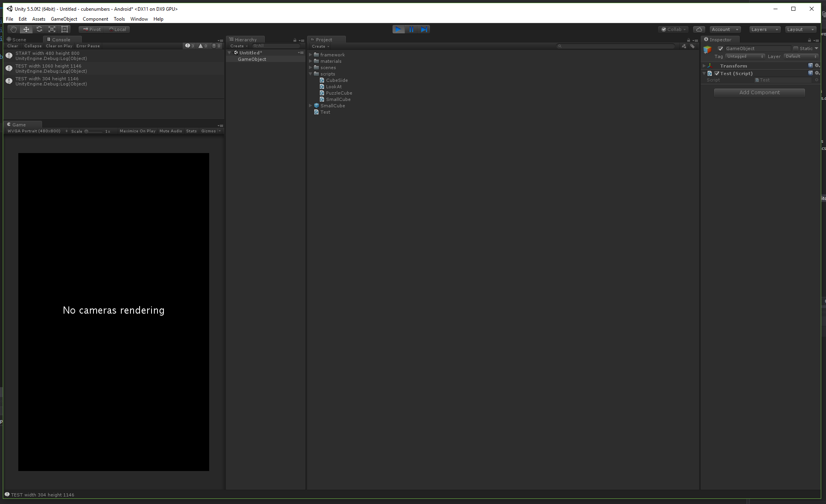This screenshot has height=504, width=826.
Task: Select the Rect Transform tool
Action: click(x=64, y=29)
